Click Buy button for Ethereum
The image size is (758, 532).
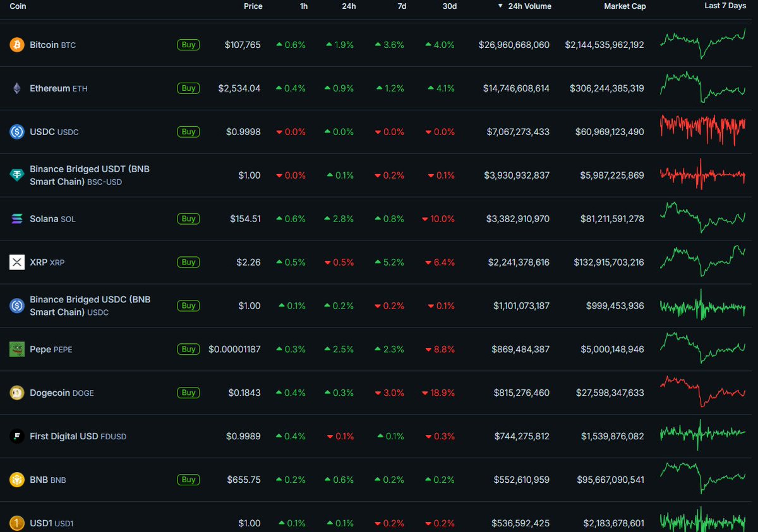tap(188, 88)
